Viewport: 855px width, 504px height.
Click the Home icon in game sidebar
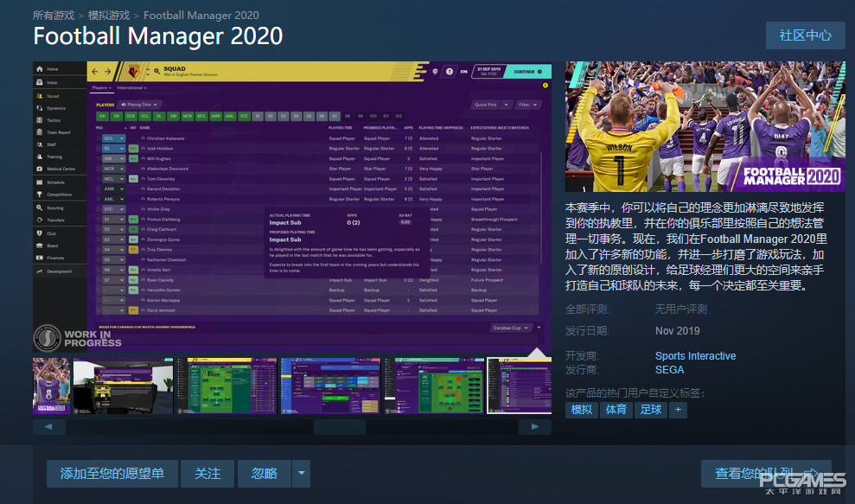click(x=39, y=69)
